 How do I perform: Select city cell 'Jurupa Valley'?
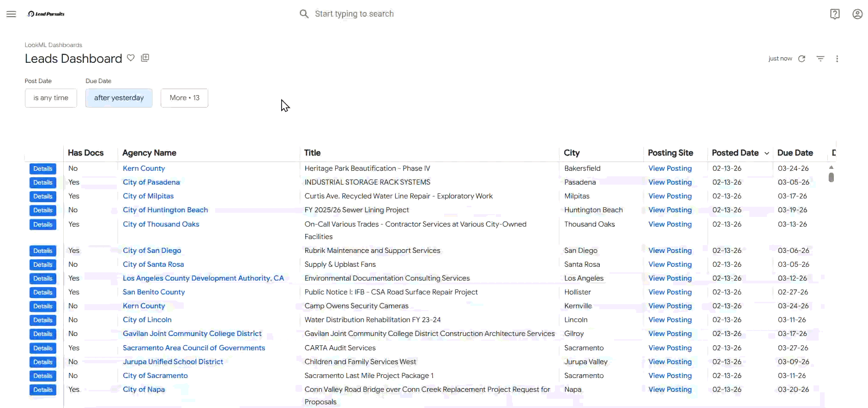tap(586, 362)
